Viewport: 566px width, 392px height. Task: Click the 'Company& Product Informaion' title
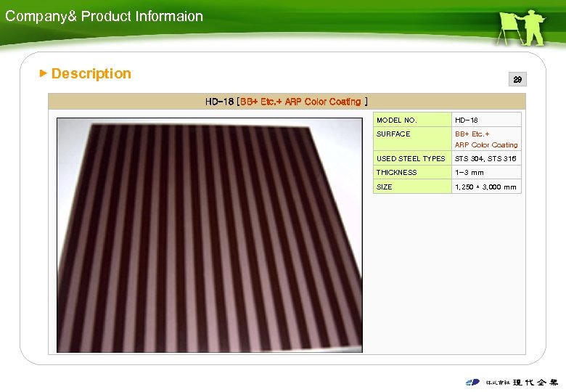point(104,16)
